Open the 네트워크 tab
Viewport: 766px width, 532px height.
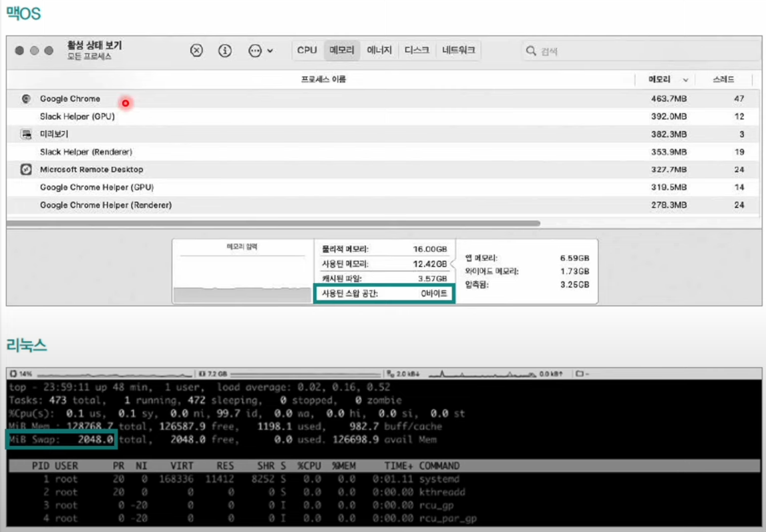coord(458,50)
